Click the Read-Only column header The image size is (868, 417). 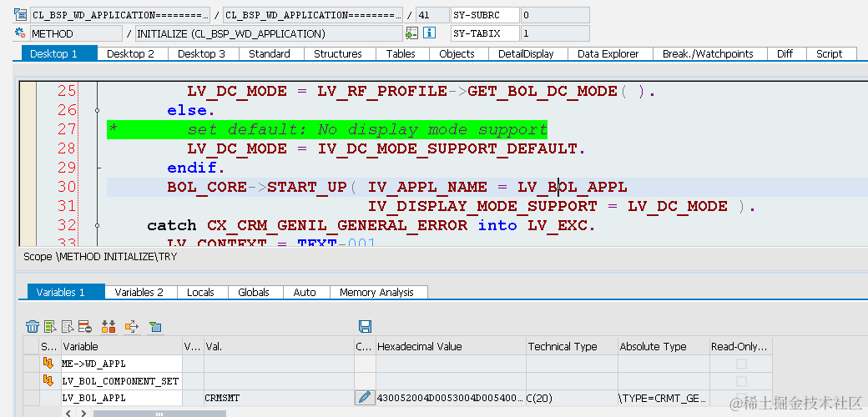click(x=740, y=347)
